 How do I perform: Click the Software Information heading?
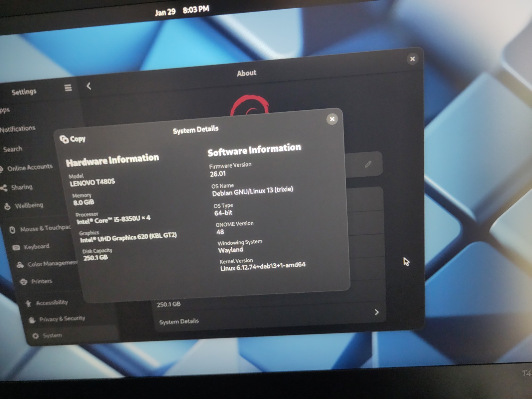click(x=254, y=150)
